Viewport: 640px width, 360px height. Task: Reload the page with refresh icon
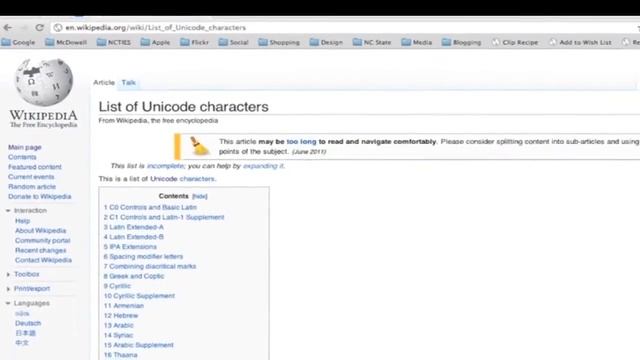39,28
